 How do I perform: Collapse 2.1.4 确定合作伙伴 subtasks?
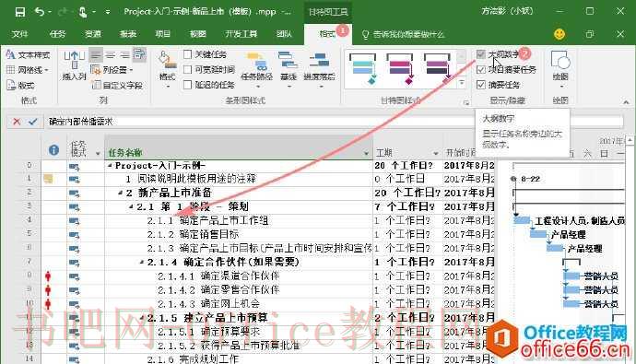point(142,263)
